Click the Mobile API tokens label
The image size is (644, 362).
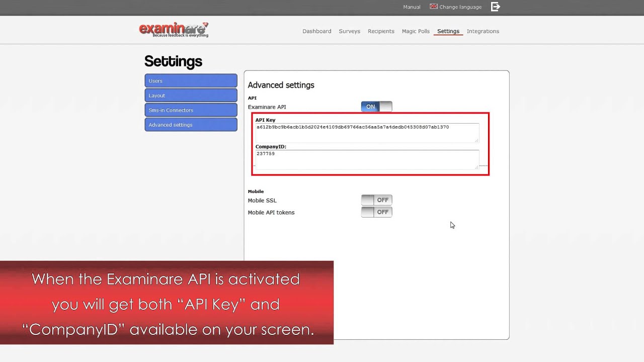tap(271, 213)
